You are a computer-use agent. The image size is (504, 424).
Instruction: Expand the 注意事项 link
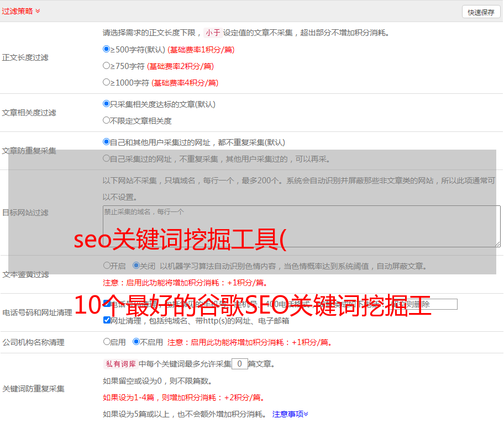290,414
